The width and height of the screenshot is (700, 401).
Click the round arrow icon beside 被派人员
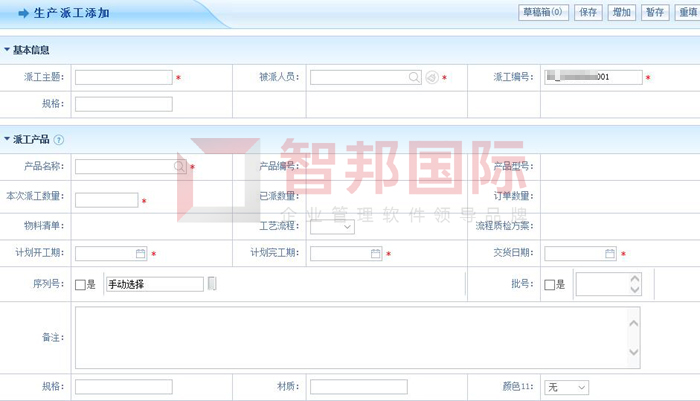coord(432,77)
